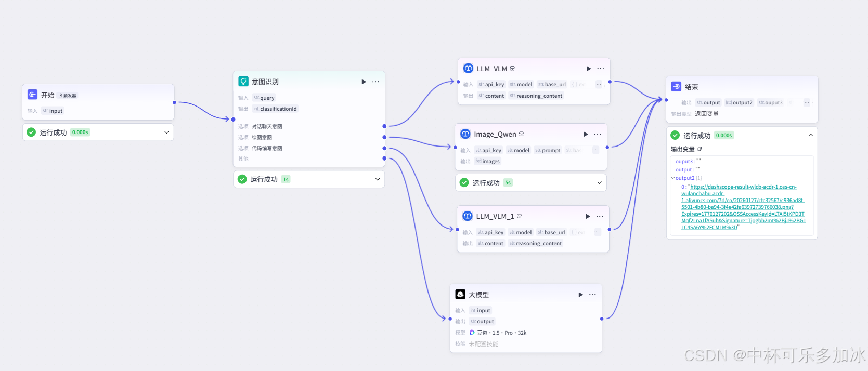
Task: Collapse the output2 variable tree
Action: tap(673, 178)
